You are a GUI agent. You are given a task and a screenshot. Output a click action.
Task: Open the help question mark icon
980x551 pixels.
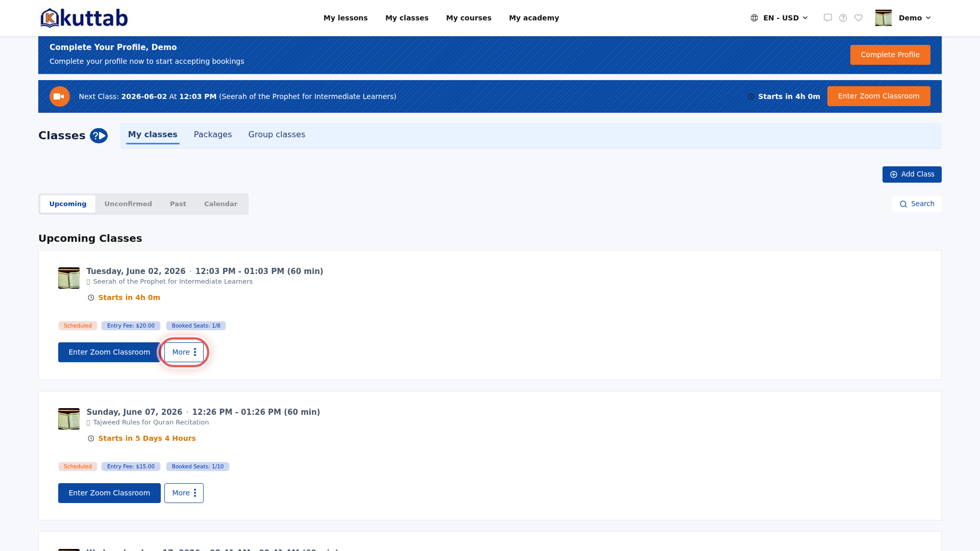(843, 18)
